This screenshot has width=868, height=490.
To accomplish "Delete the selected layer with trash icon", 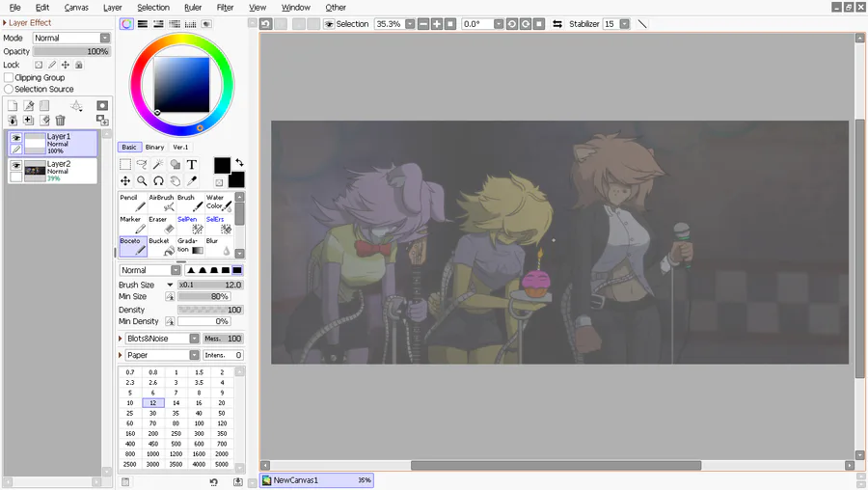I will [x=61, y=121].
